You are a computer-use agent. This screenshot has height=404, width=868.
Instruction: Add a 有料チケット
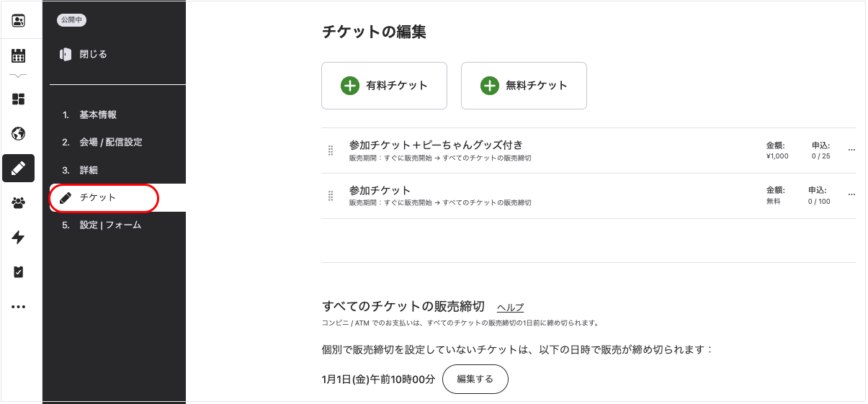(384, 86)
